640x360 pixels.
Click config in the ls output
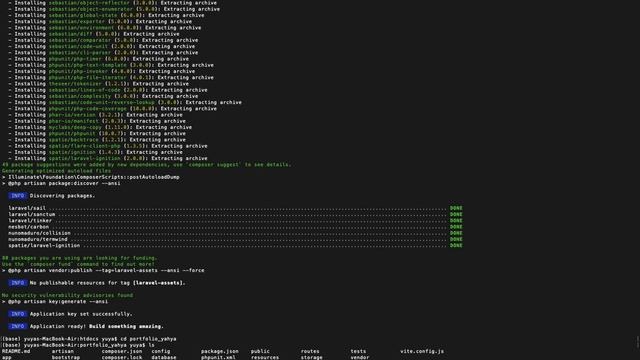tap(161, 351)
